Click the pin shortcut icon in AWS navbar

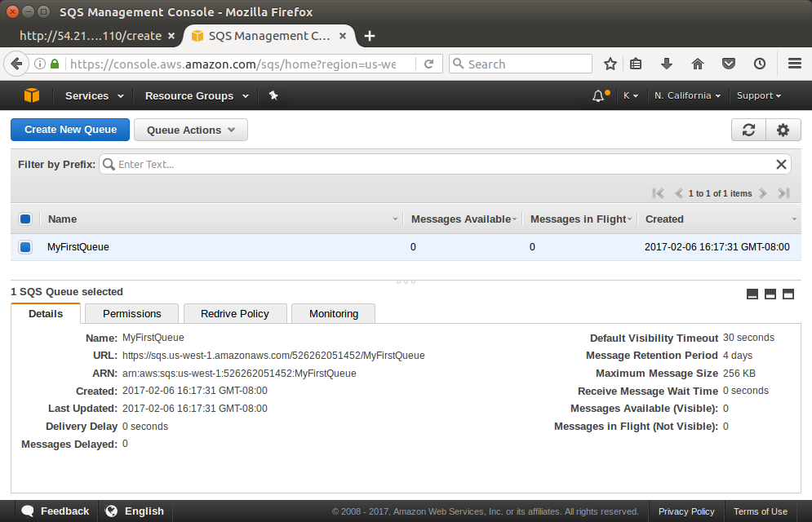point(273,95)
